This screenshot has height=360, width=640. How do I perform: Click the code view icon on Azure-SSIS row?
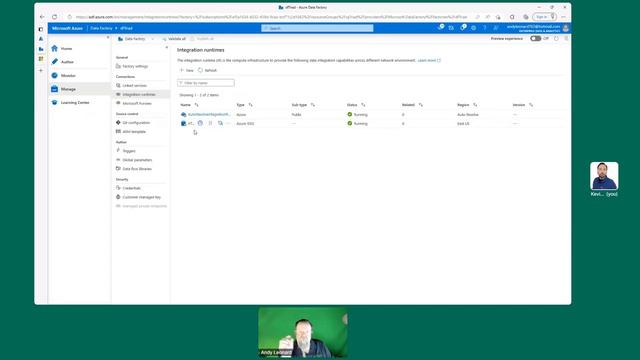click(220, 123)
